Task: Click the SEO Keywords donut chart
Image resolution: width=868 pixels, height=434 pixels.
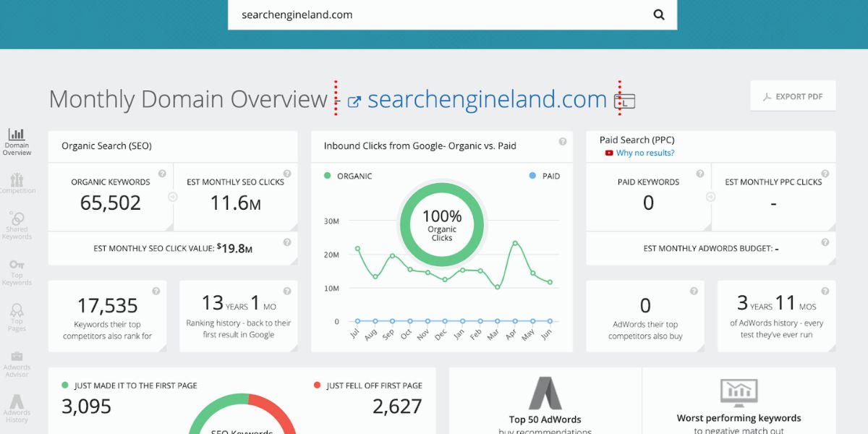Action: [x=242, y=413]
